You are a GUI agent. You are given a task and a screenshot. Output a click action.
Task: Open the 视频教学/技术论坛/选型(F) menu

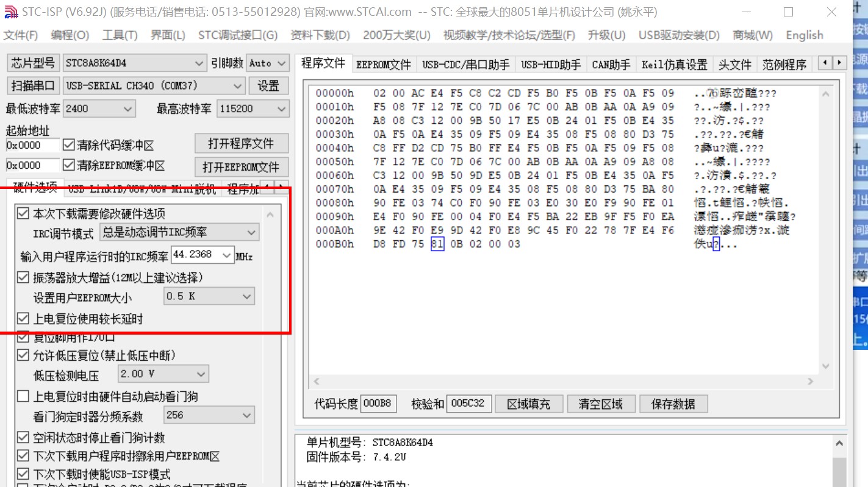click(509, 35)
